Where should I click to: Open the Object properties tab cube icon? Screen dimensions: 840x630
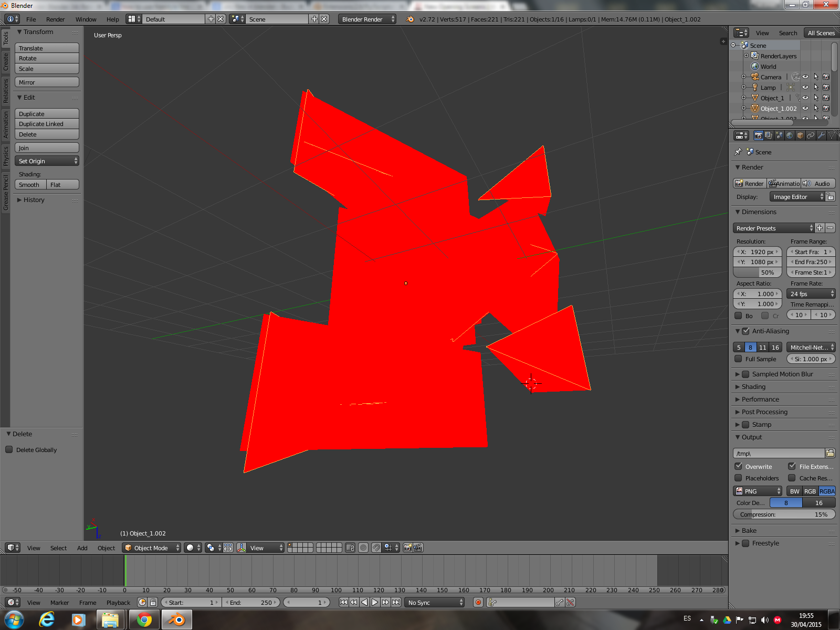800,135
